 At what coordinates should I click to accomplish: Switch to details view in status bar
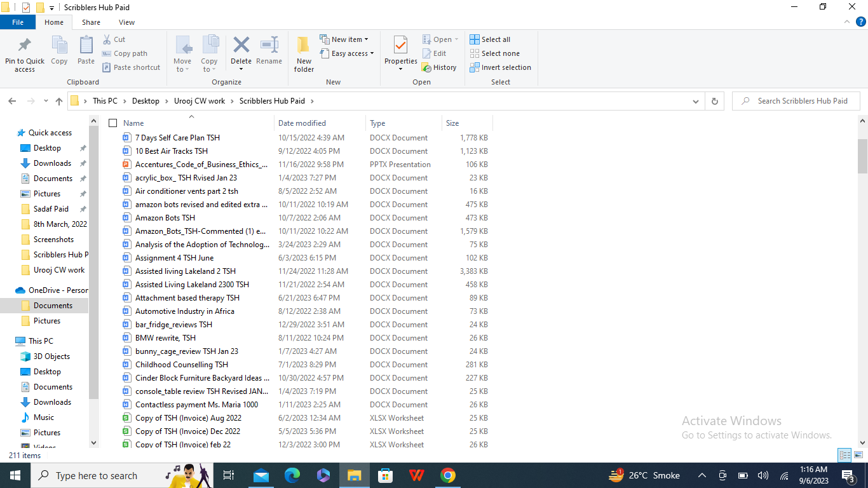tap(844, 455)
